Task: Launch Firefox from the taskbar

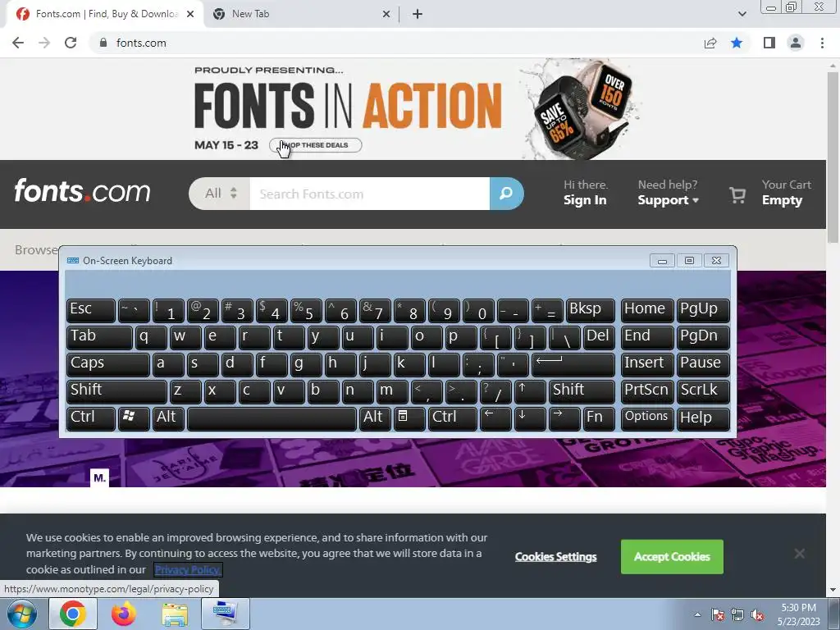Action: click(124, 614)
